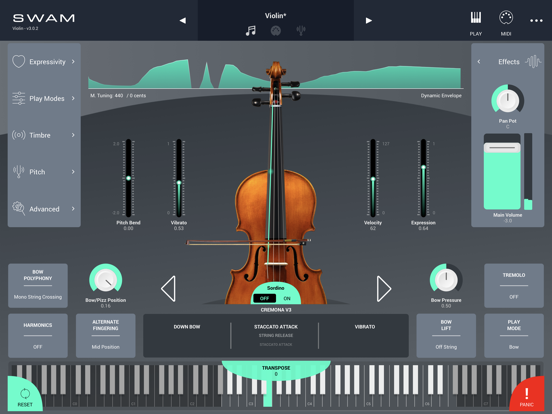Toggle the TREMOLO button
552x414 pixels.
514,286
